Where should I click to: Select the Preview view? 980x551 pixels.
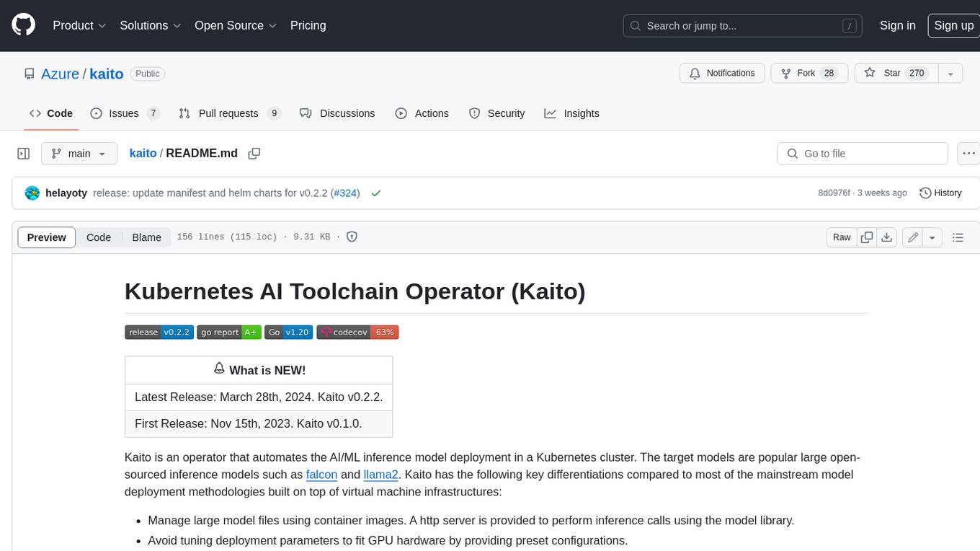pos(47,237)
